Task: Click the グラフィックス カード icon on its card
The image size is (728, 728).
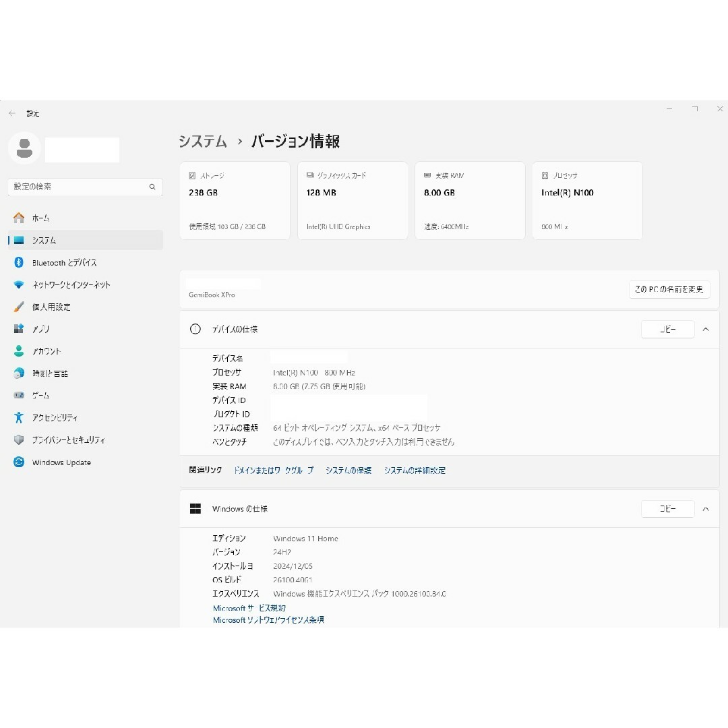Action: tap(310, 175)
